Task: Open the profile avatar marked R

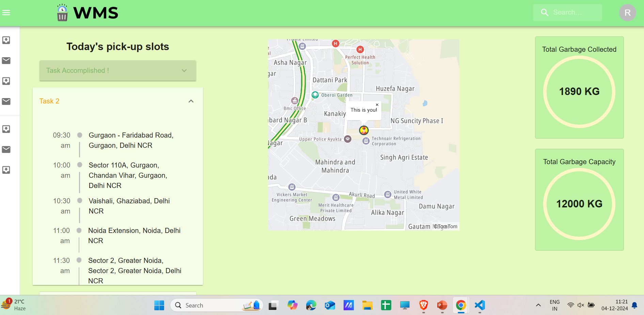Action: [x=628, y=13]
